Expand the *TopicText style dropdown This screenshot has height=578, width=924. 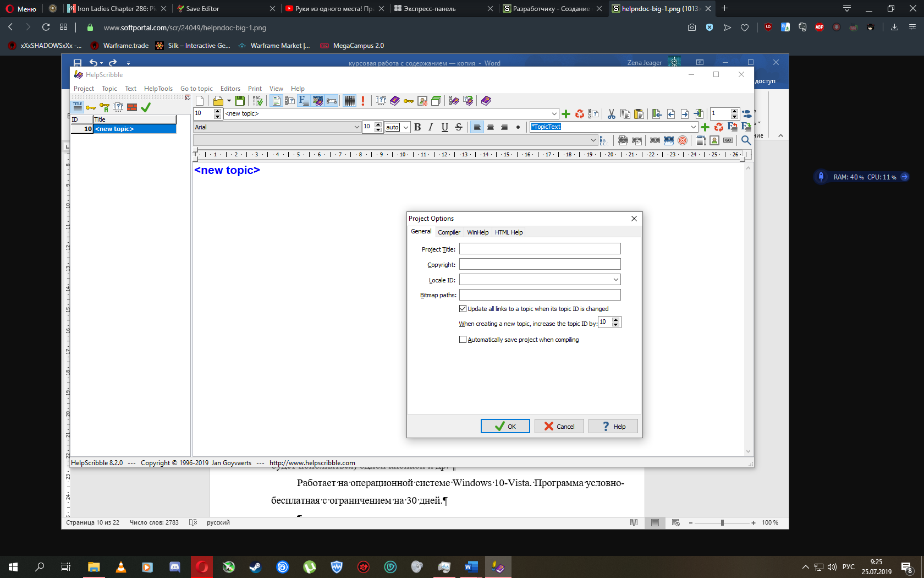694,127
